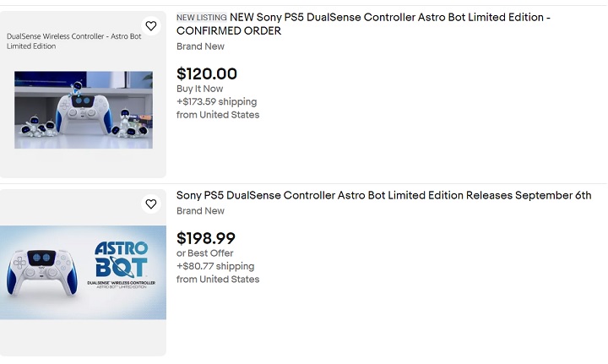Click the '+$173.59 shipping' text
The width and height of the screenshot is (608, 364).
216,102
